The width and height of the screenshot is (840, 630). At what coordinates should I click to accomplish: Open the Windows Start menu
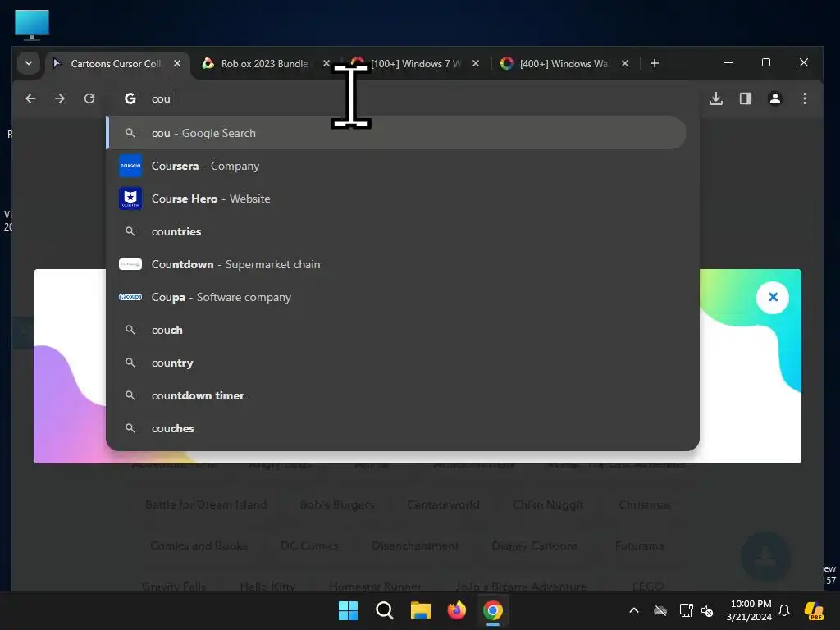pos(348,610)
